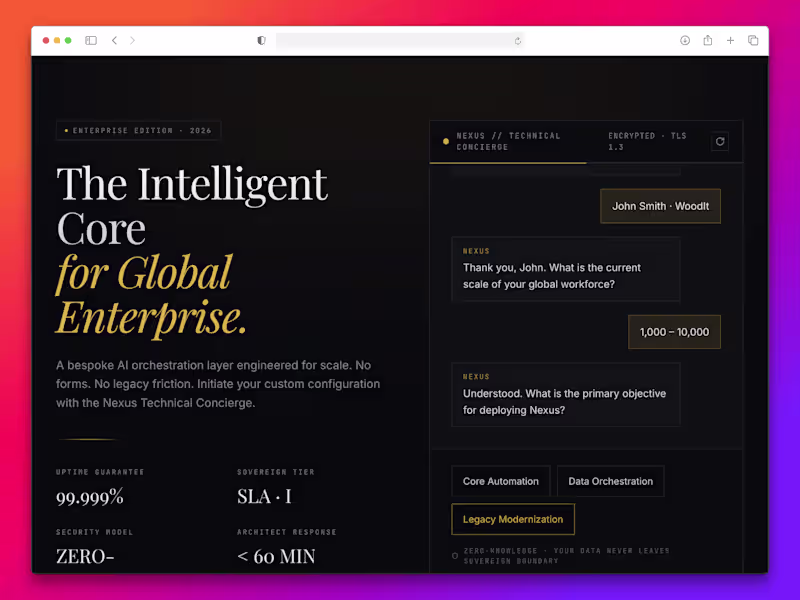Go forward with the right chevron

[133, 40]
